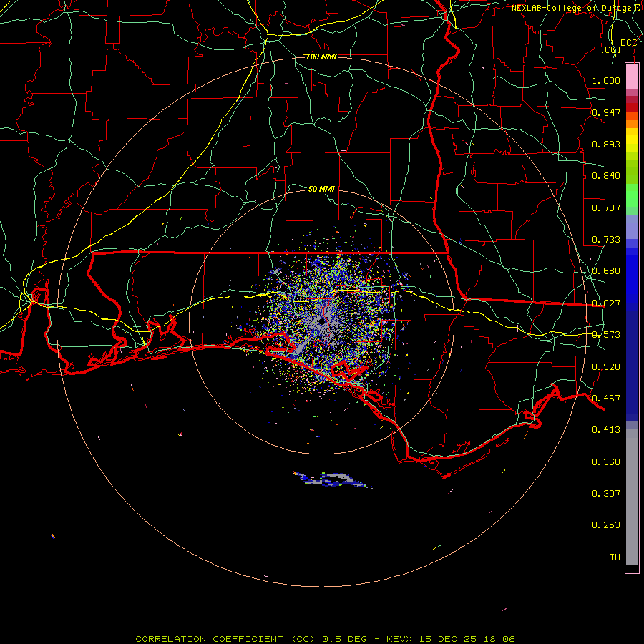Click the "15 DEC 25 18:06" timestamp

pos(467,639)
